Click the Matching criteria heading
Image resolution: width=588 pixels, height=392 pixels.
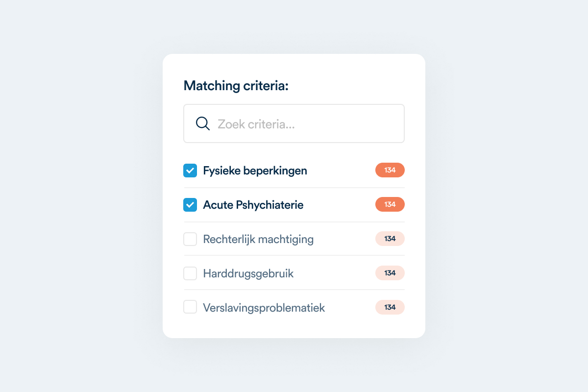[236, 86]
